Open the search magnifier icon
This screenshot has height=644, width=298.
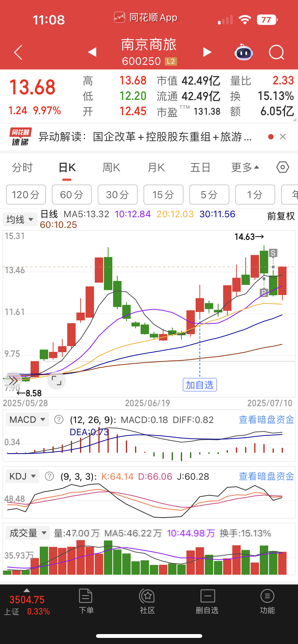tap(276, 52)
